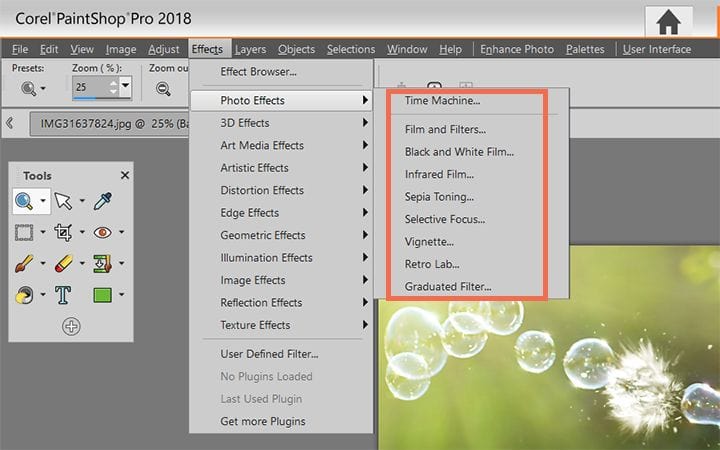Open the 3D Effects submenu
The image size is (720, 450).
281,123
